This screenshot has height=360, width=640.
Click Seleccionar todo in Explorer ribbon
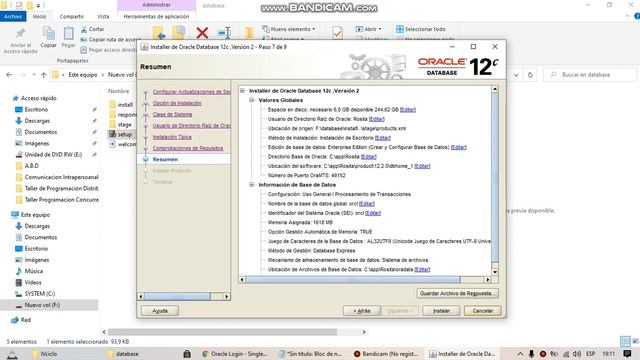pos(420,29)
